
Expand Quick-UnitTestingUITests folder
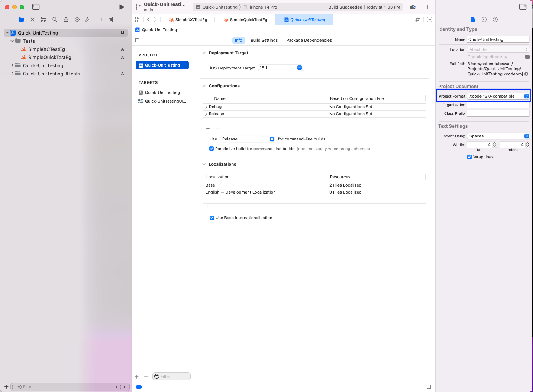pos(12,74)
